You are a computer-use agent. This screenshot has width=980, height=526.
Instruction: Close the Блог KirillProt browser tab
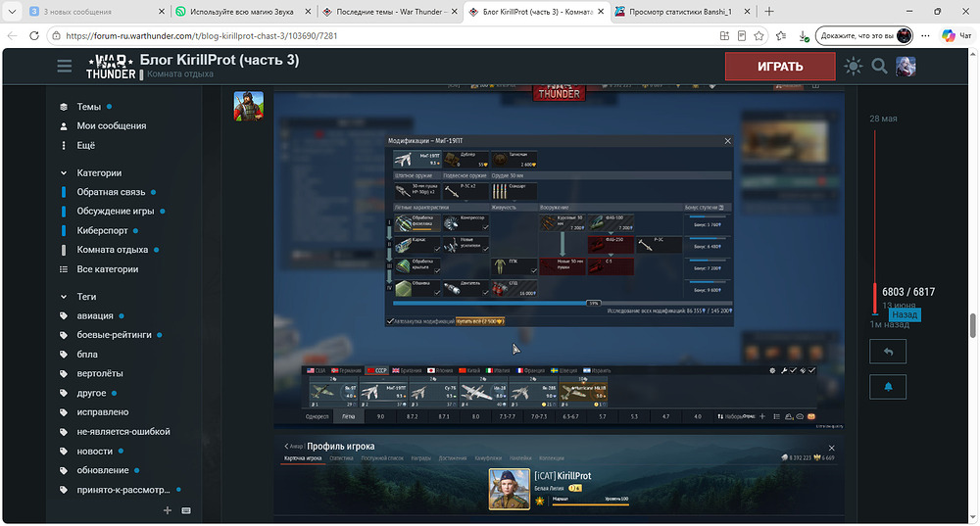coord(601,11)
